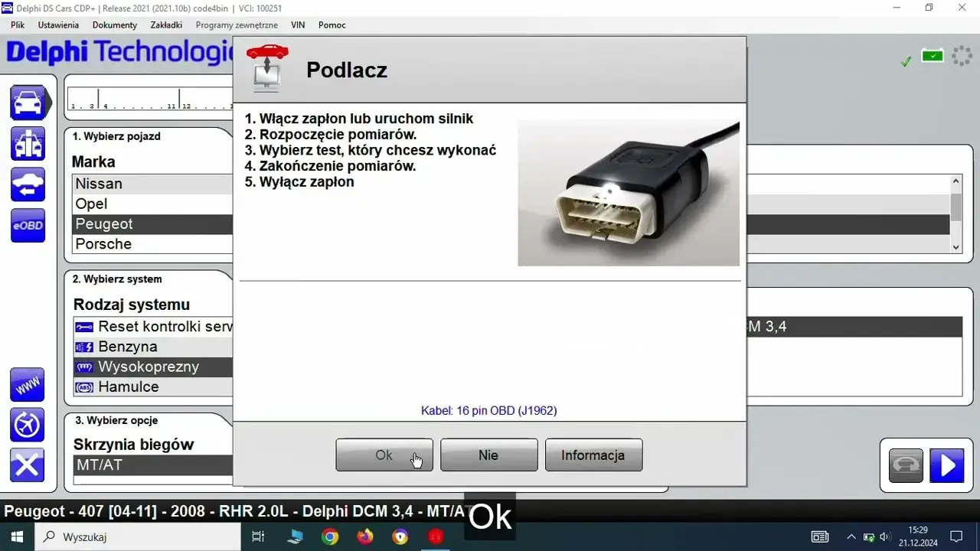980x551 pixels.
Task: Click the vehicle data exchange sidebar icon
Action: click(28, 184)
